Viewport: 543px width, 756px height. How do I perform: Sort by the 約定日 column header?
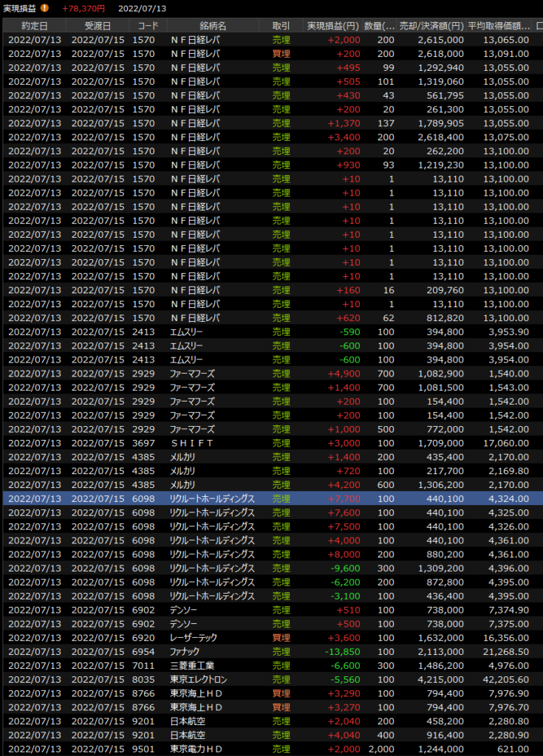tap(34, 26)
